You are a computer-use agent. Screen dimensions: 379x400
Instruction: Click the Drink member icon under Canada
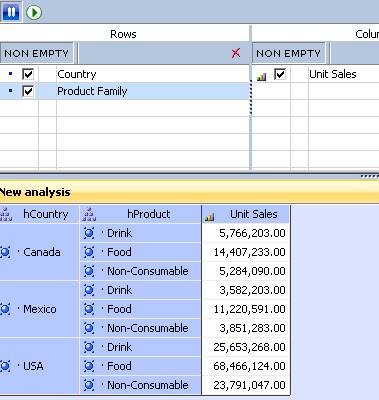coord(89,233)
